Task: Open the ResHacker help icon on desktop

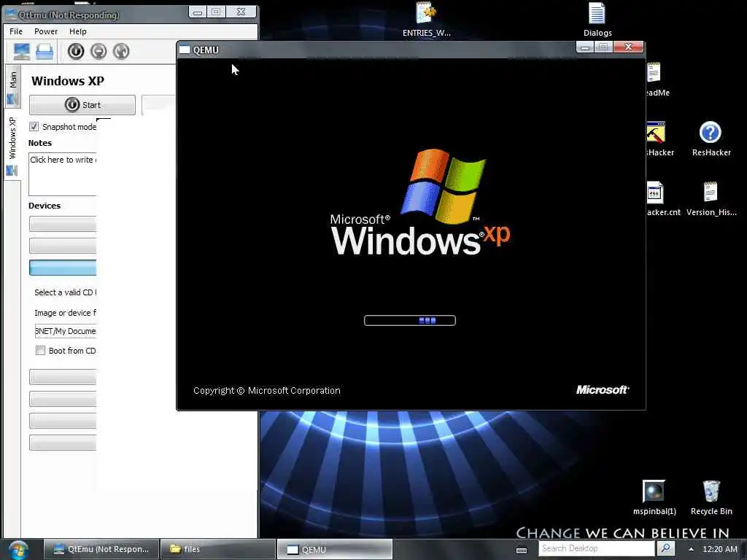Action: tap(711, 139)
